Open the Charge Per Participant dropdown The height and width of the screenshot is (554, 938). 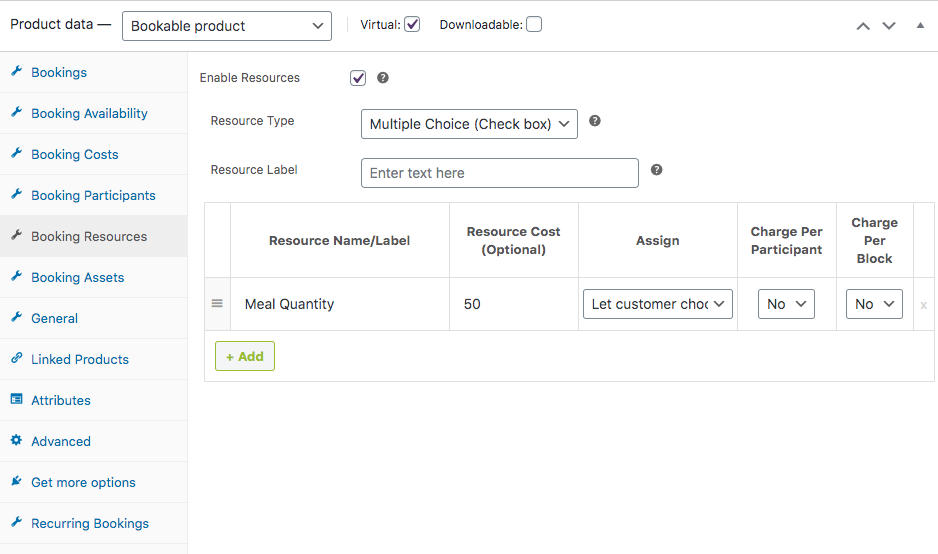pyautogui.click(x=787, y=304)
